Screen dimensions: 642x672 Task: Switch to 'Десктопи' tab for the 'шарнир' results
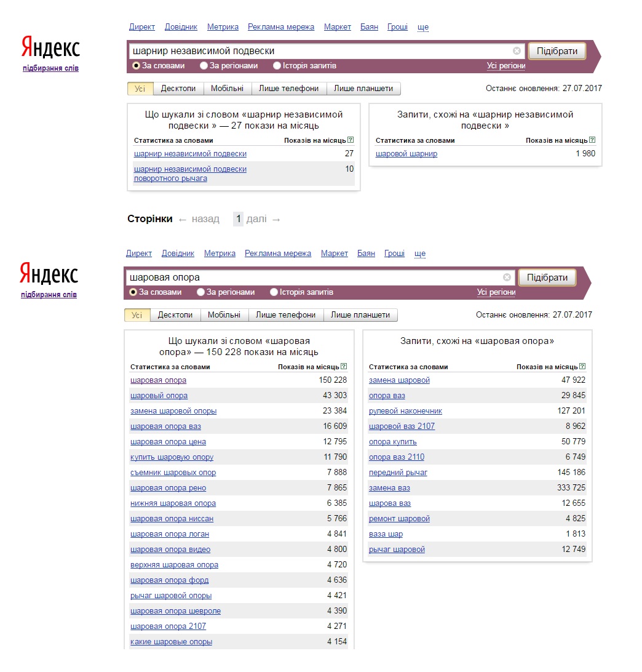tap(178, 89)
